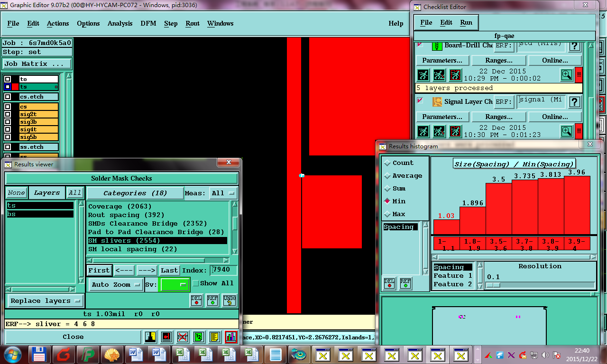Screen dimensions: 607x364
Task: Select Sum radio in histogram
Action: (387, 188)
